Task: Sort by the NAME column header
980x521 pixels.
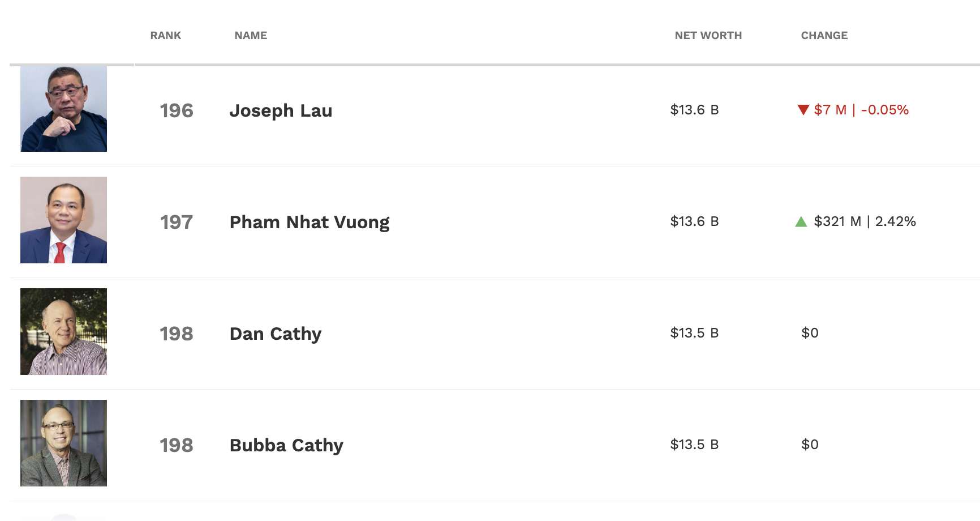Action: (251, 35)
